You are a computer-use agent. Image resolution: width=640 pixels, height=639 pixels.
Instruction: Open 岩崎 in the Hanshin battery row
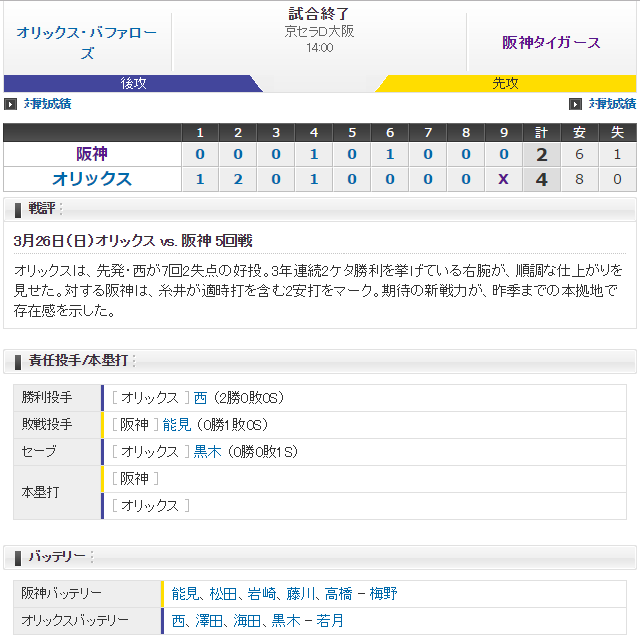262,594
